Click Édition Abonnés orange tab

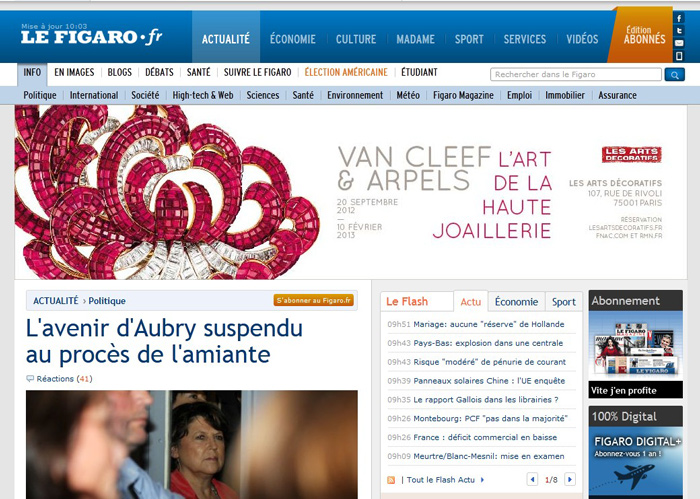[x=643, y=35]
